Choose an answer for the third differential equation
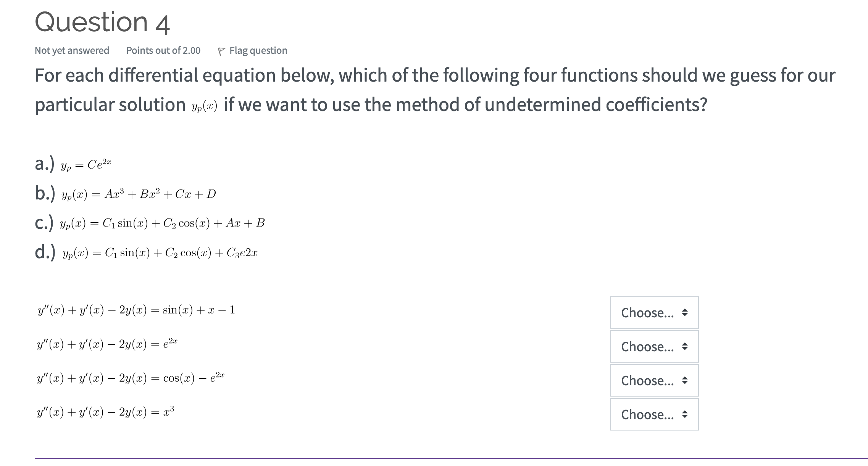Screen dimensions: 868x466 [x=653, y=380]
